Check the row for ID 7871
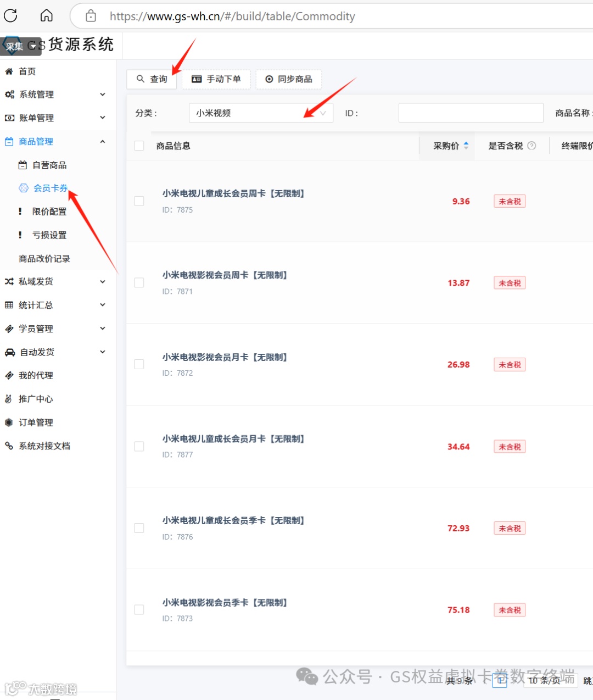The height and width of the screenshot is (700, 593). pyautogui.click(x=139, y=282)
